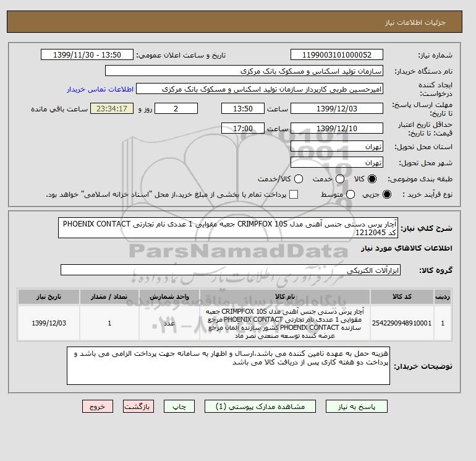Click the خروج exit button
Image resolution: width=476 pixels, height=461 pixels.
tap(98, 407)
